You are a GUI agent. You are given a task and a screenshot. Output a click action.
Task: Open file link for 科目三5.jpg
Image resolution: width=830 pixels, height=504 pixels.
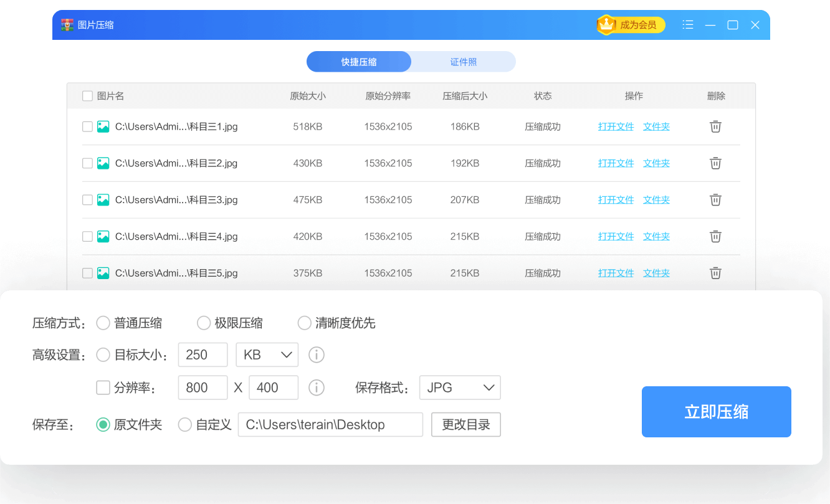coord(616,273)
